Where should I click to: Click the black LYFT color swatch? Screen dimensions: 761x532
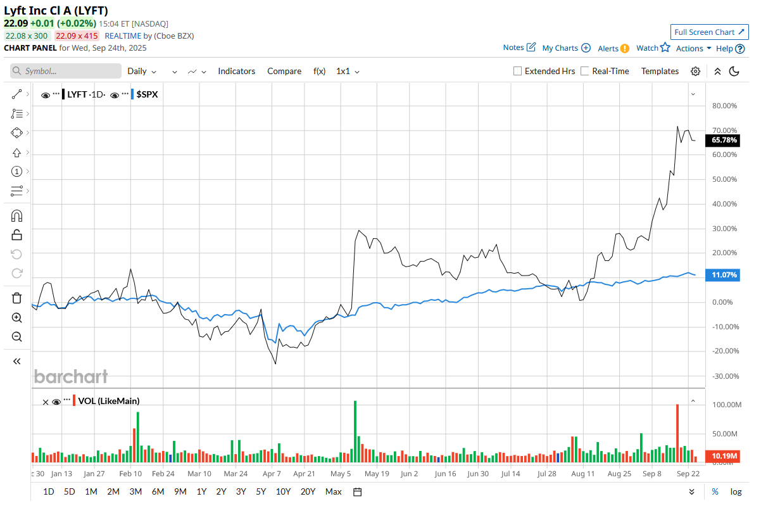click(63, 94)
